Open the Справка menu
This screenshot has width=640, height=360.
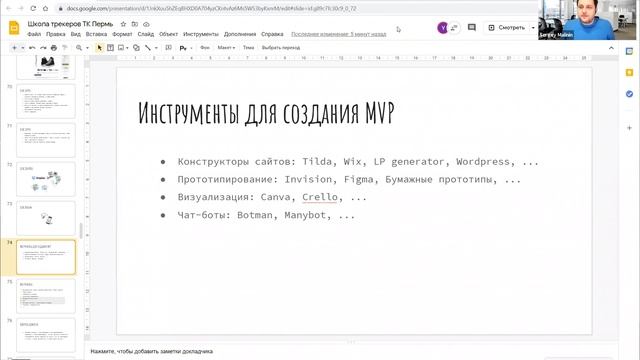[272, 34]
